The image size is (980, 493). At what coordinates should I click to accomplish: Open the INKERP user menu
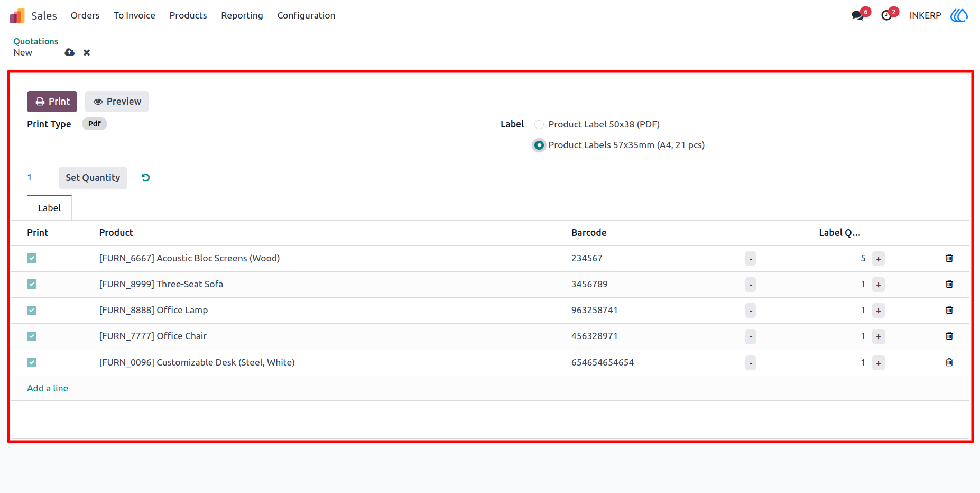tap(925, 15)
